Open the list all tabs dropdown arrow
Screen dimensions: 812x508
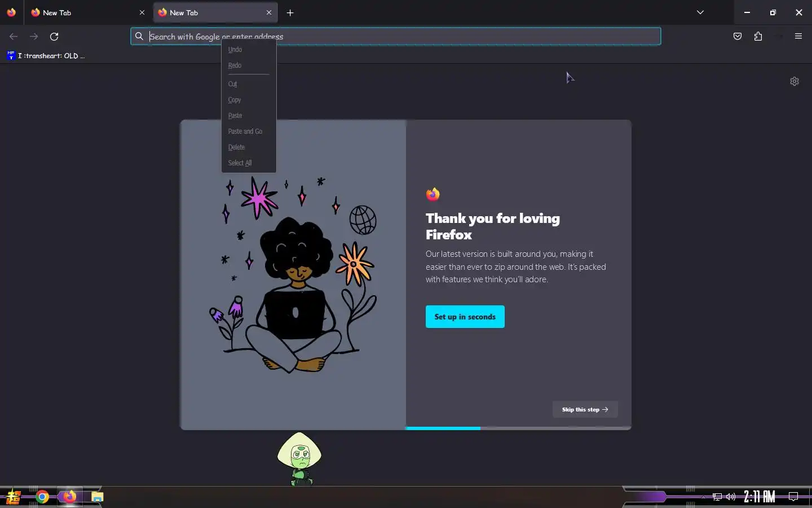coord(700,12)
